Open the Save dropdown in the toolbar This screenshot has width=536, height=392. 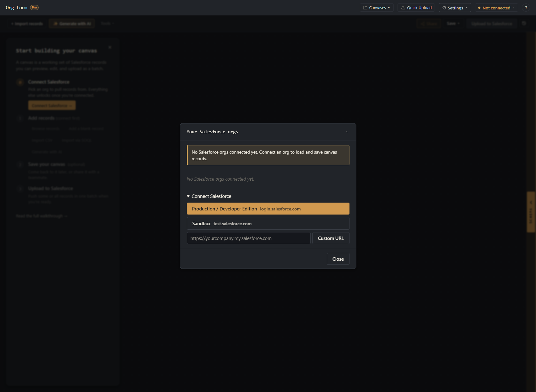(x=453, y=24)
